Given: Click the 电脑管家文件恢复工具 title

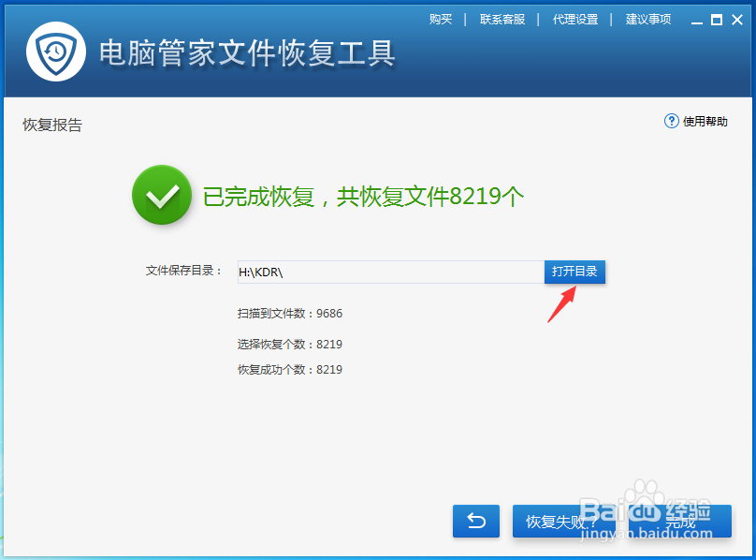Looking at the screenshot, I should pos(247,52).
